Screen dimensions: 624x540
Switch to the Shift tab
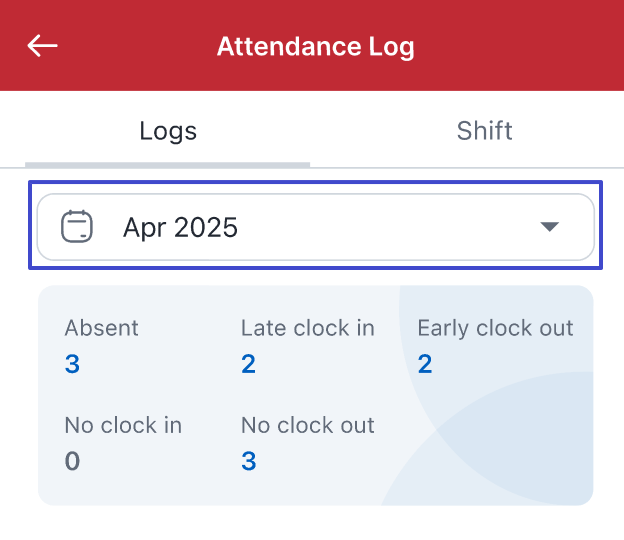(x=484, y=131)
